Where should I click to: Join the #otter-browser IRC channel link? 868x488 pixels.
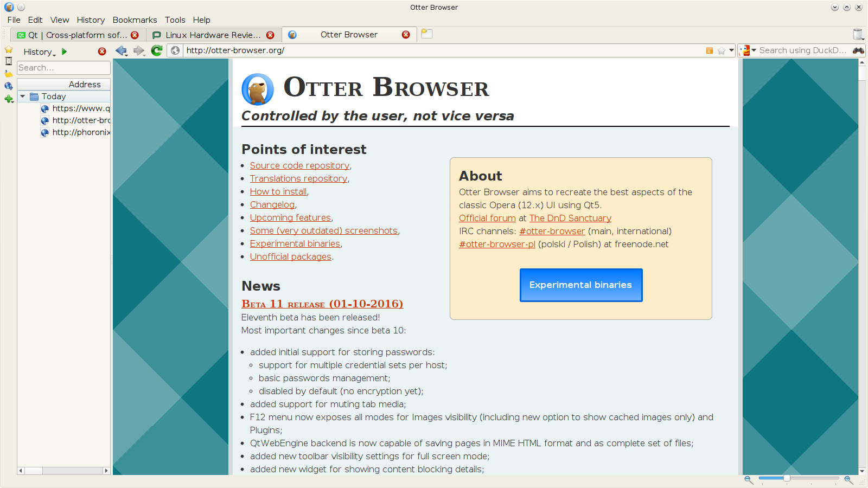click(x=552, y=231)
